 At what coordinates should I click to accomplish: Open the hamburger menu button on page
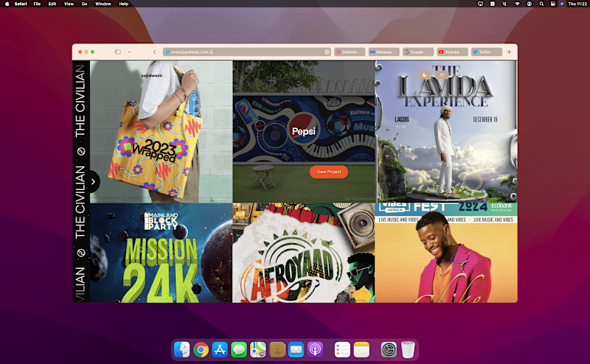click(442, 75)
